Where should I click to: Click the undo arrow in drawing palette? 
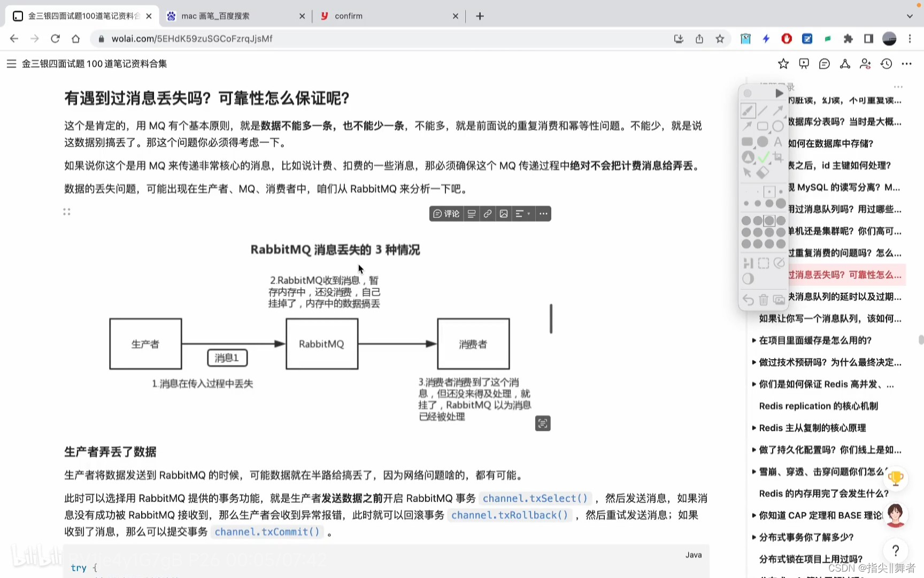[x=748, y=300]
